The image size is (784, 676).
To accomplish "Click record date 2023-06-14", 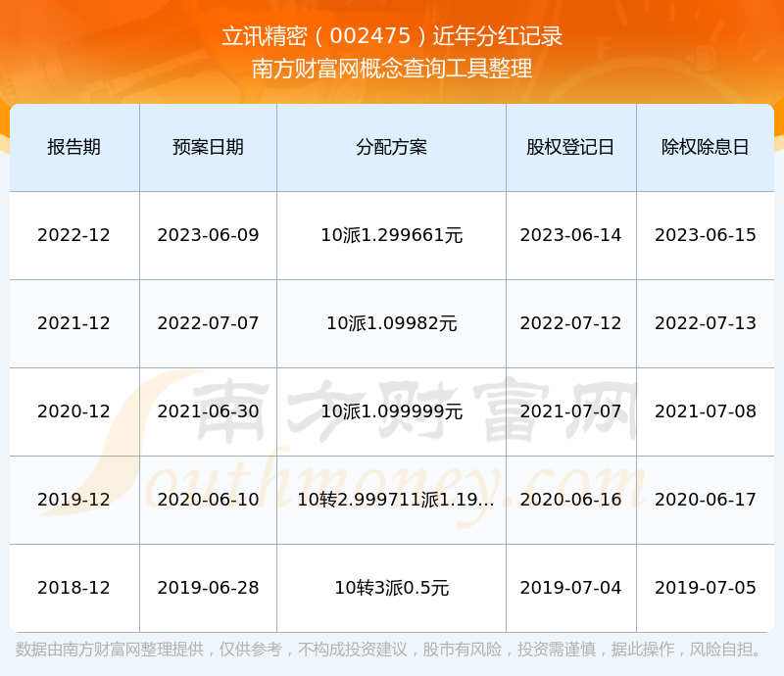I will [570, 235].
